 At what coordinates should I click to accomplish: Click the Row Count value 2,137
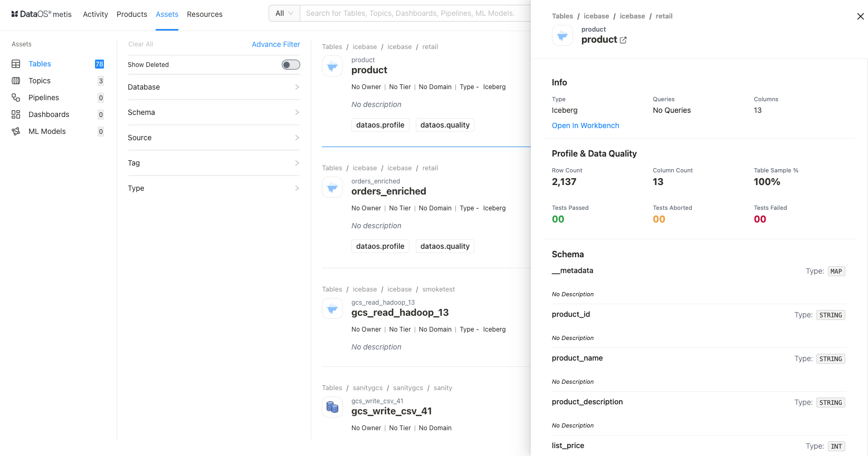(x=564, y=182)
